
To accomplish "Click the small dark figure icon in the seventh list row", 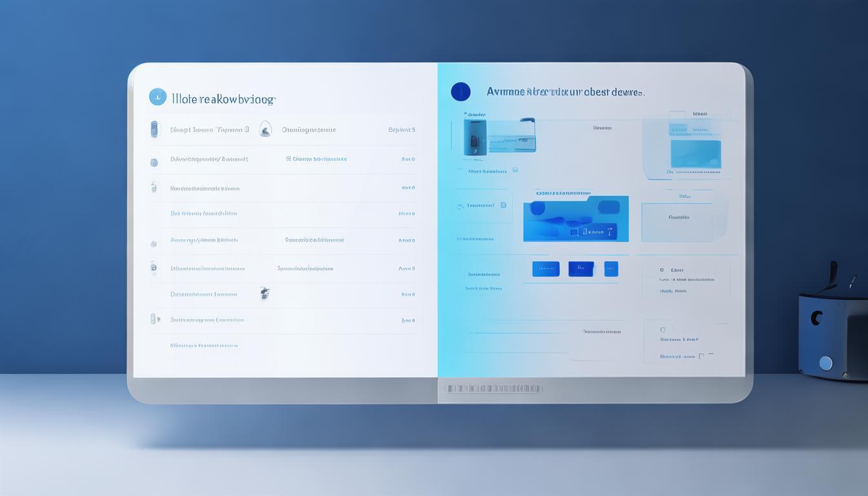I will point(264,293).
